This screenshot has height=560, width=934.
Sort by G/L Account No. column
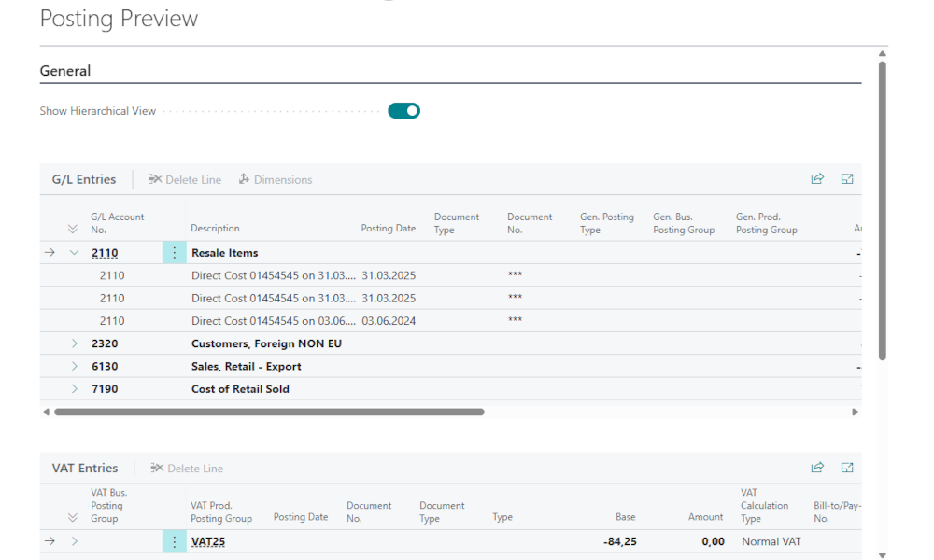coord(118,223)
